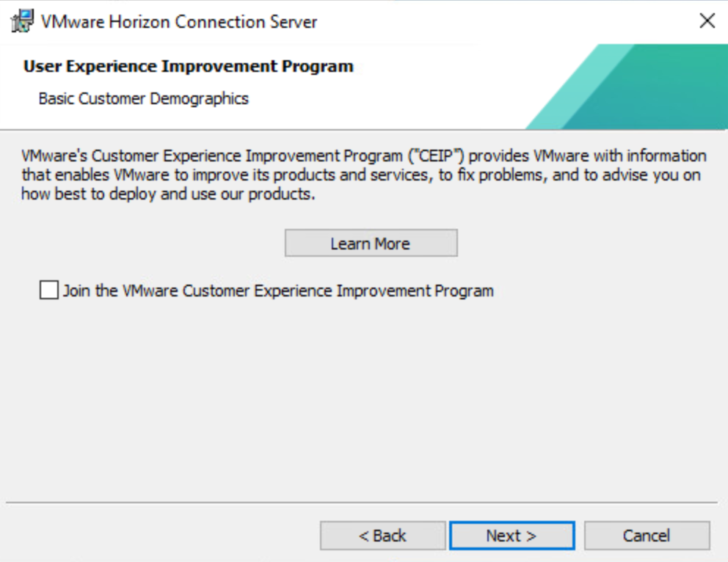Click the 'VMware Horizon Connection Server' title text

179,21
